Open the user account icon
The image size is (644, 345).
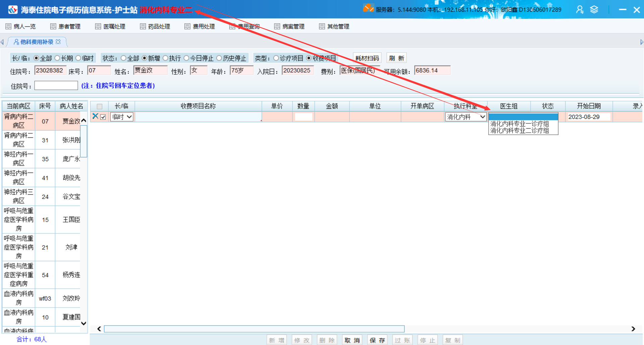(x=580, y=10)
